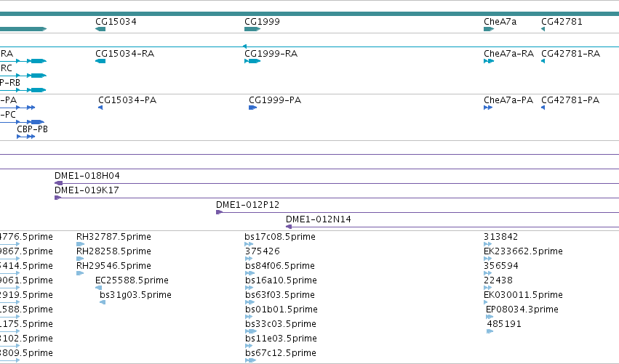Select the CBP-PB protein feature
The width and height of the screenshot is (619, 364).
pyautogui.click(x=26, y=137)
